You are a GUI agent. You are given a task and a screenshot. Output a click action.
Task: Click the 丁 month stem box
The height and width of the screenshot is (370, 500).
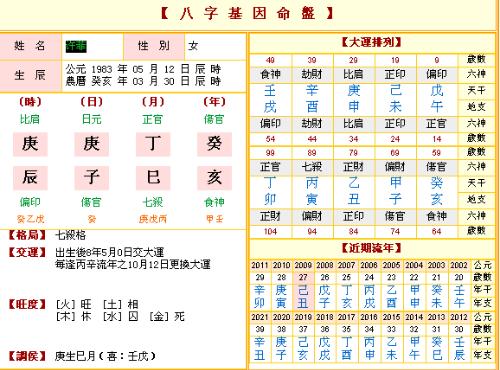click(153, 144)
